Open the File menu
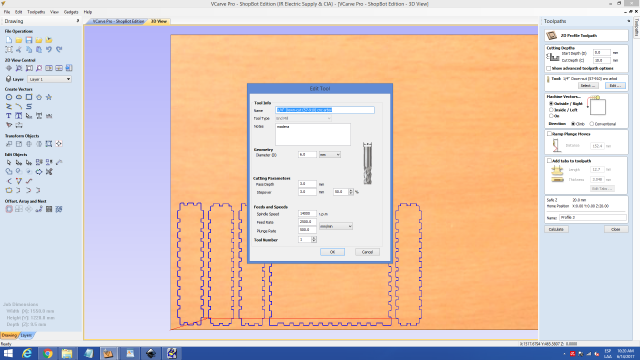 click(7, 12)
